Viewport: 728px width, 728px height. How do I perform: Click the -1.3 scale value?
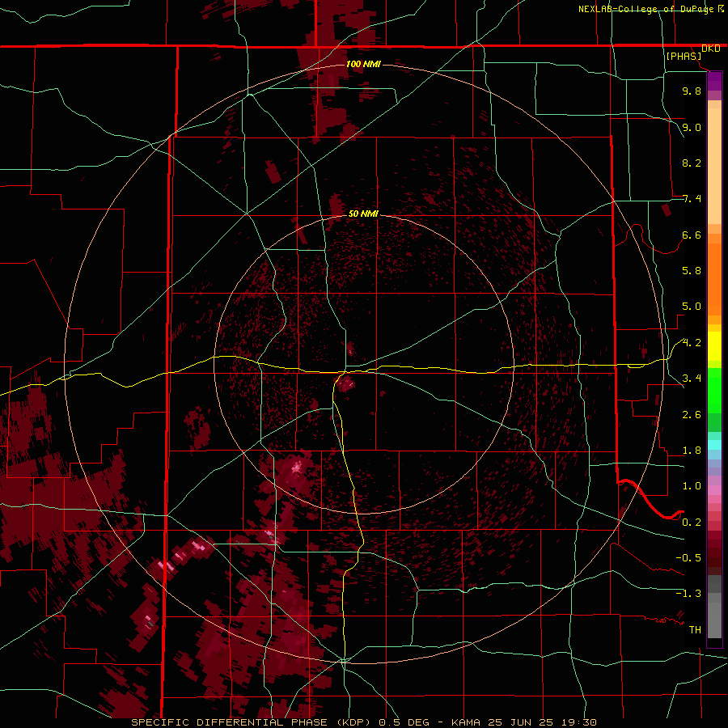(x=688, y=594)
